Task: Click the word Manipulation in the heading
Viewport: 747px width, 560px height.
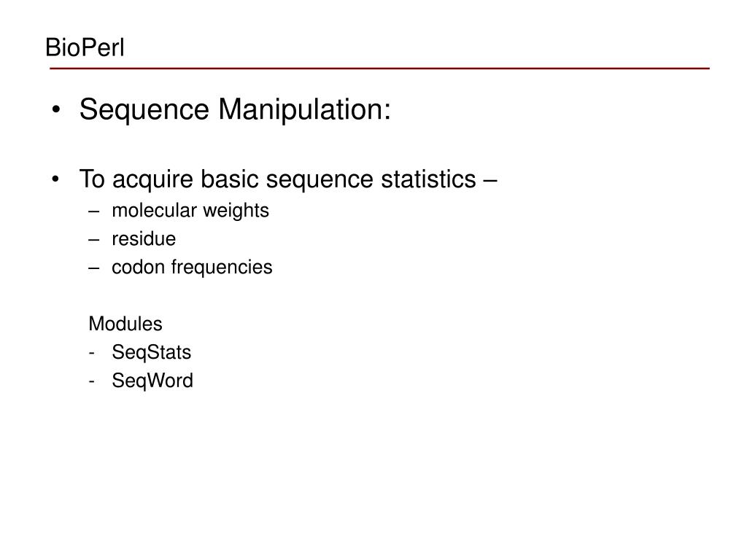Action: [305, 109]
